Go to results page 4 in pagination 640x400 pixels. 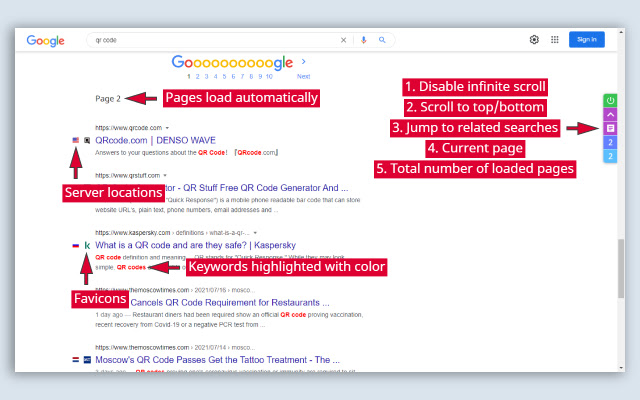(215, 76)
